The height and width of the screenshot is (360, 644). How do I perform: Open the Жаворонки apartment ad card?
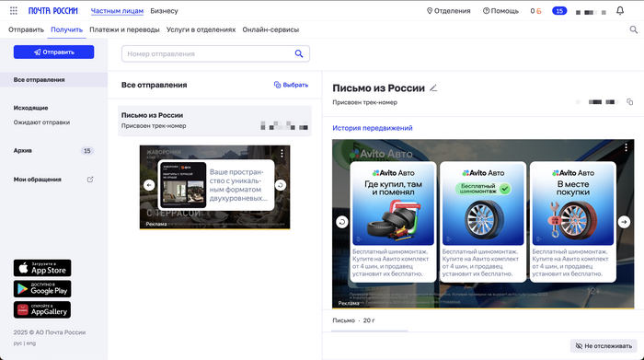[215, 185]
